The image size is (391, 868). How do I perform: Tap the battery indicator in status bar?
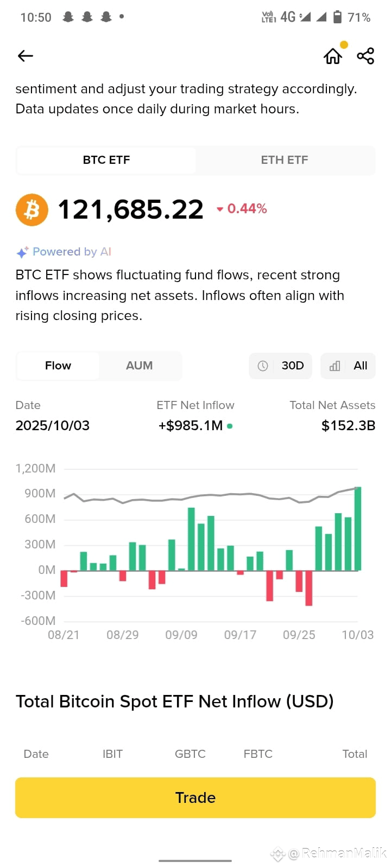tap(337, 17)
